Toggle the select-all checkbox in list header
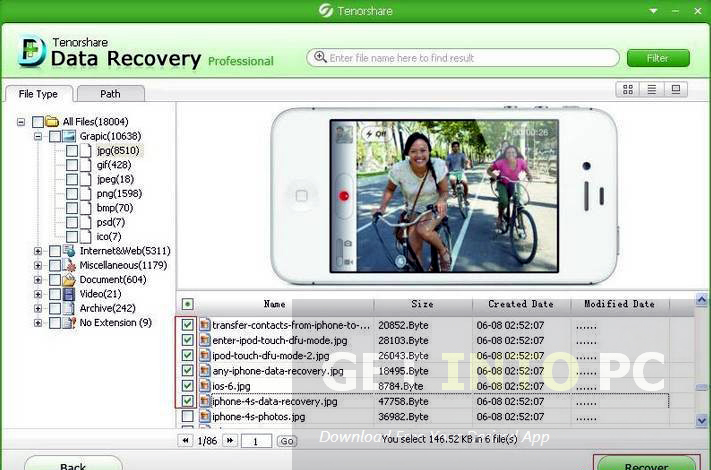The width and height of the screenshot is (711, 470). [x=187, y=304]
